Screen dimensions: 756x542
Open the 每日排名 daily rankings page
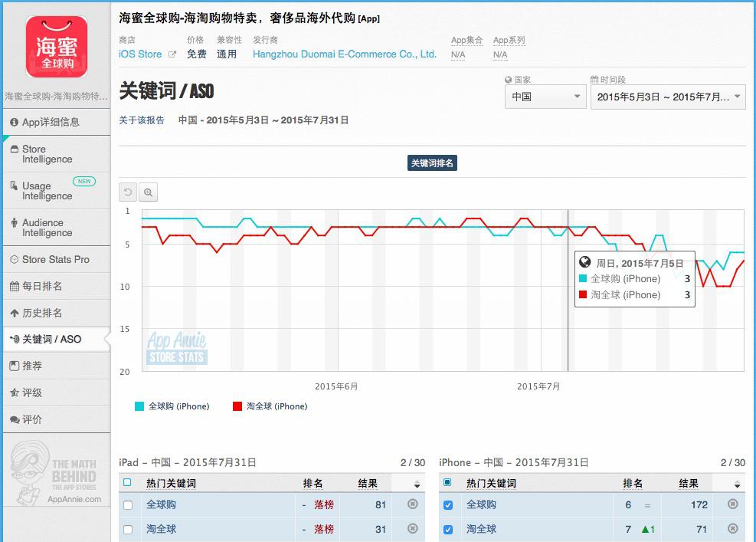[x=46, y=287]
